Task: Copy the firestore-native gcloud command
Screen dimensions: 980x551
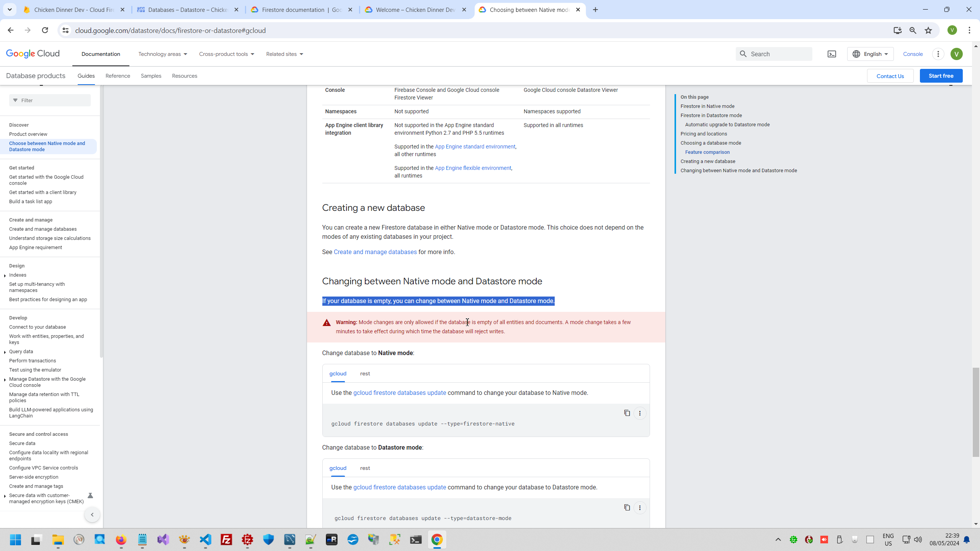Action: coord(627,413)
